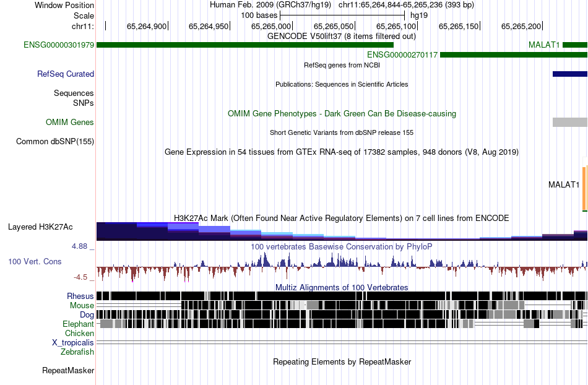Viewport: 588px width, 385px height.
Task: Open the Common dbSNP(155) track label
Action: click(x=55, y=141)
